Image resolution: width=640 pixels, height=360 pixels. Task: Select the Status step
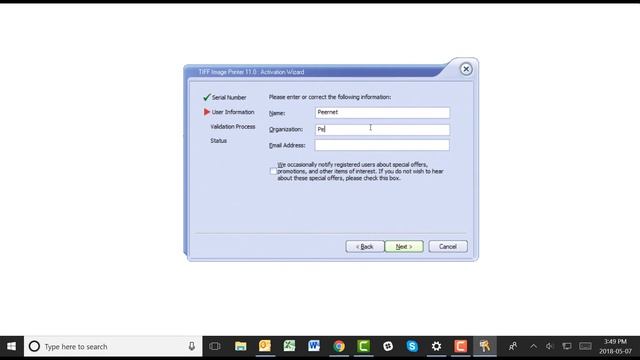(218, 140)
